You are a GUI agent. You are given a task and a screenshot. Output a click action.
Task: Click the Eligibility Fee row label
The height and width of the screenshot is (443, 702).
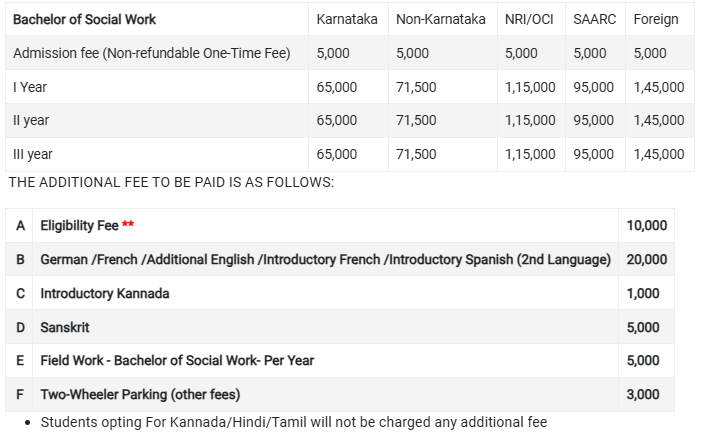click(79, 226)
